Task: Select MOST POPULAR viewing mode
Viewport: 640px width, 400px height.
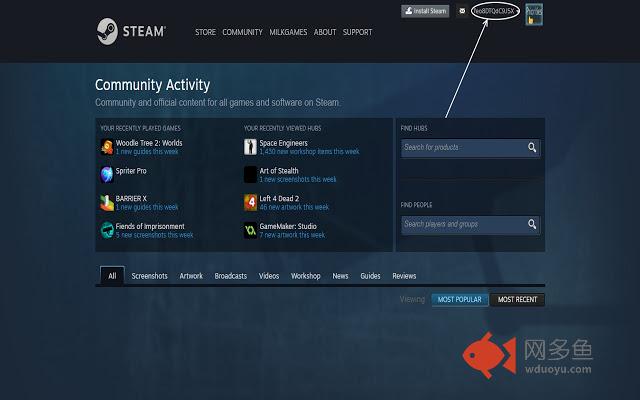Action: (x=460, y=300)
